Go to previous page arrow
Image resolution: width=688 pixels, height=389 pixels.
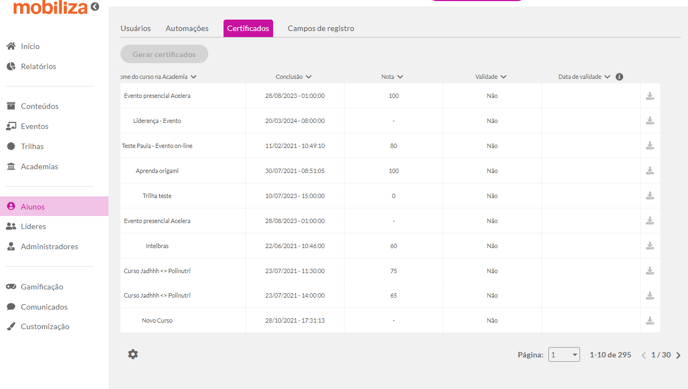[x=643, y=355]
